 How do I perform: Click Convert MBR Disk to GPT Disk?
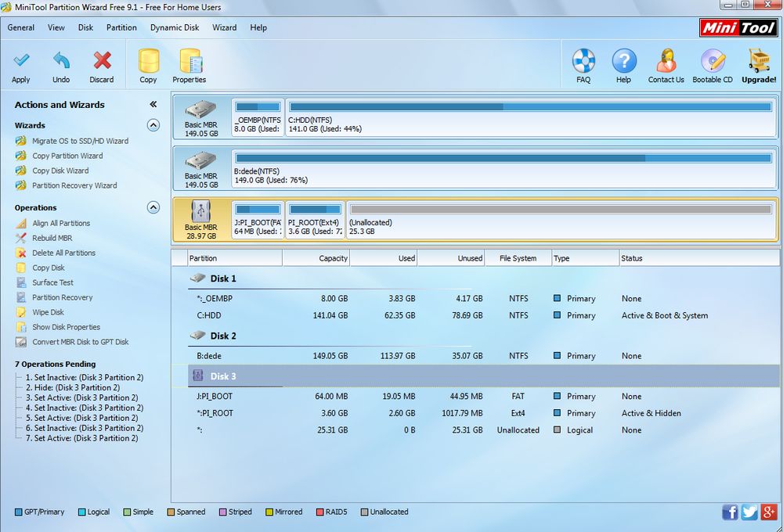pyautogui.click(x=80, y=342)
